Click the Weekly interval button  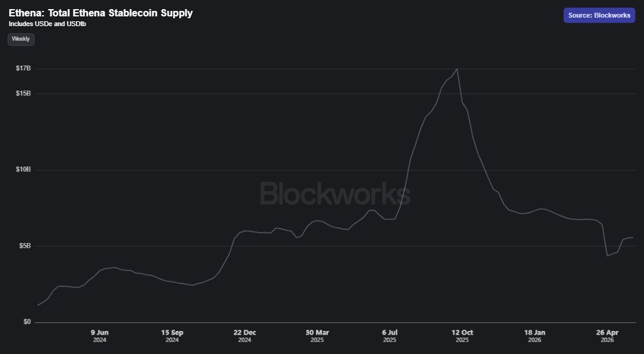click(21, 39)
